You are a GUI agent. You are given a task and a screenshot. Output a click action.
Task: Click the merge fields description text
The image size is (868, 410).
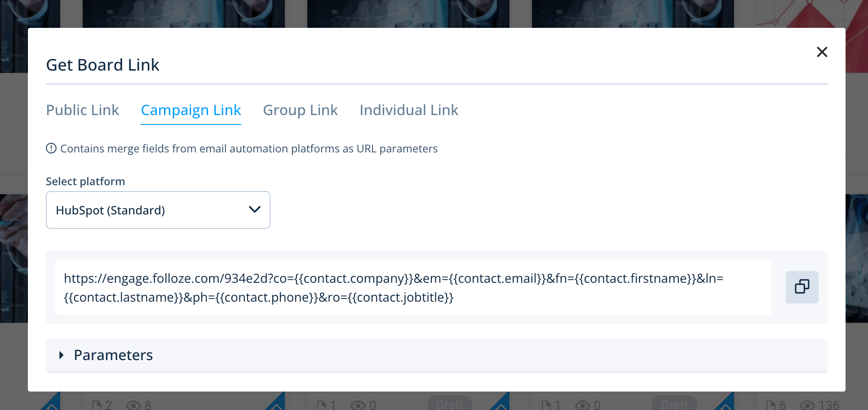(249, 149)
